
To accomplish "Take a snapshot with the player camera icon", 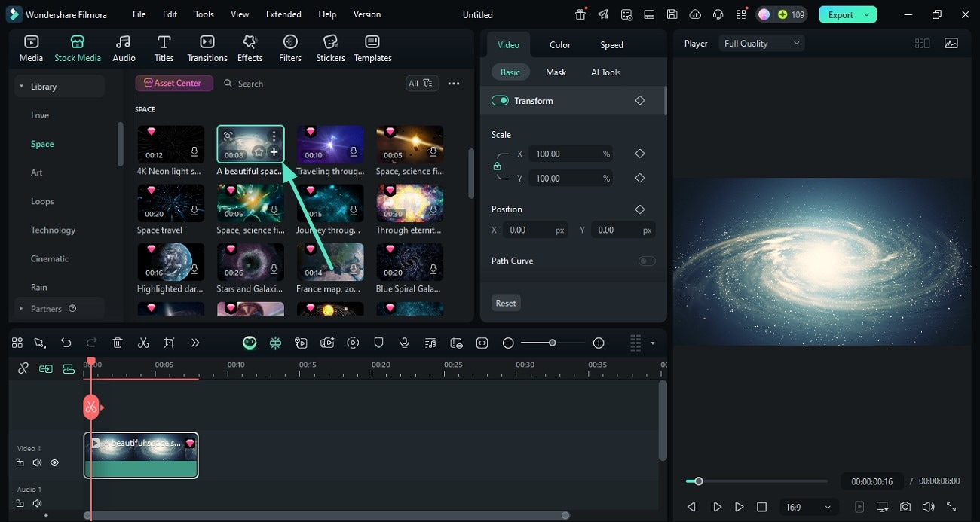I will 905,507.
